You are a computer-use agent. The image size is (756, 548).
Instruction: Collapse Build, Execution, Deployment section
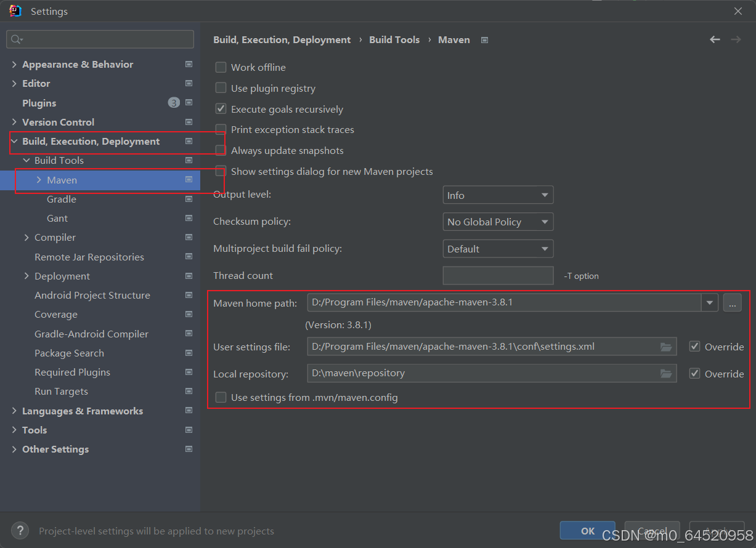click(14, 141)
